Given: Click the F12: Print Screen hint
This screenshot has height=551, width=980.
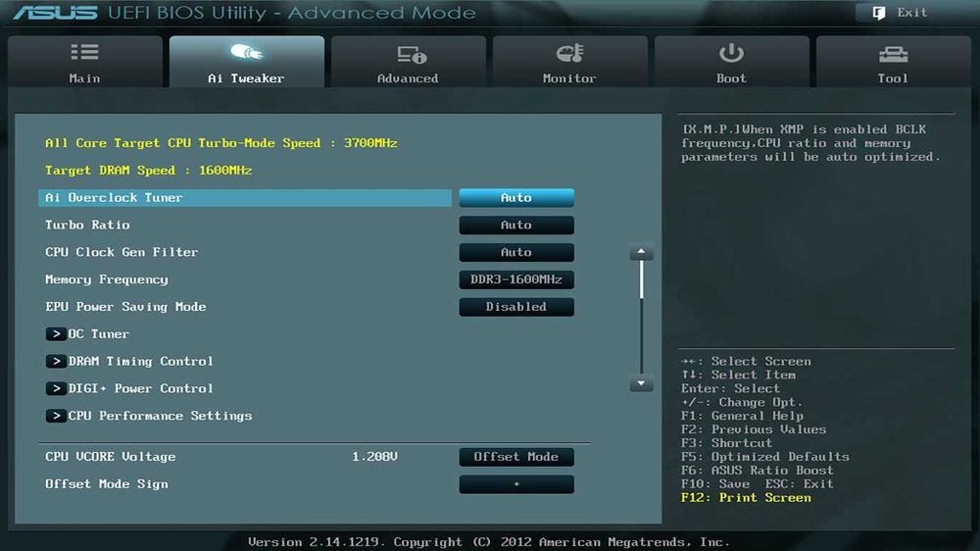Looking at the screenshot, I should click(x=746, y=498).
